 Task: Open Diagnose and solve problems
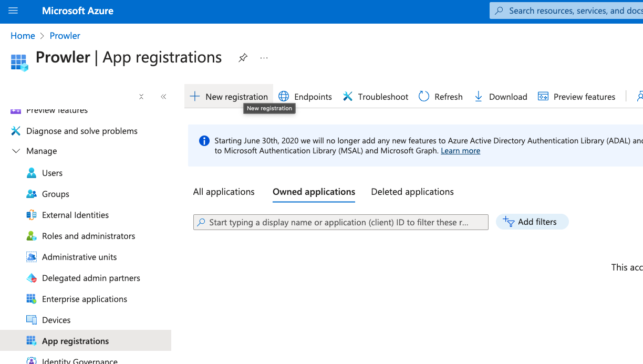(x=82, y=131)
